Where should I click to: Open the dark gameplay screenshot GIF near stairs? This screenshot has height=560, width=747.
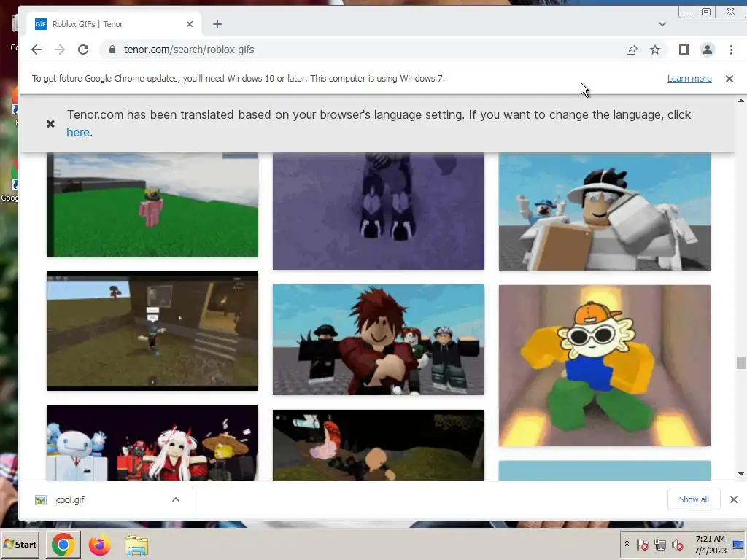[x=152, y=331]
